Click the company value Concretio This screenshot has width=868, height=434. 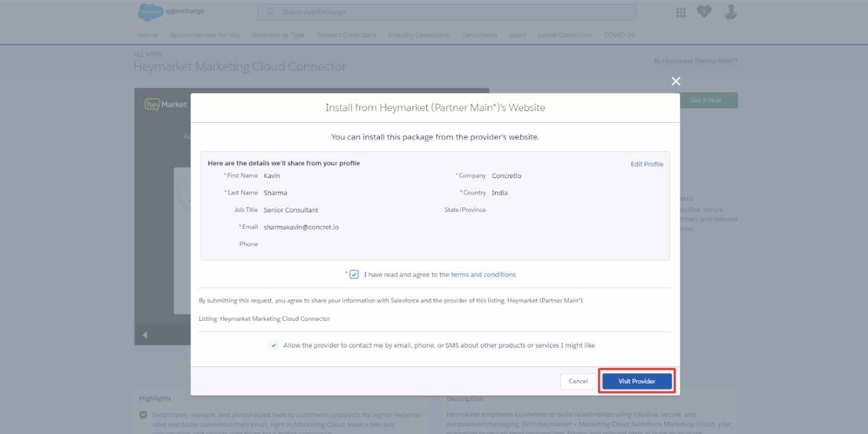pyautogui.click(x=506, y=176)
